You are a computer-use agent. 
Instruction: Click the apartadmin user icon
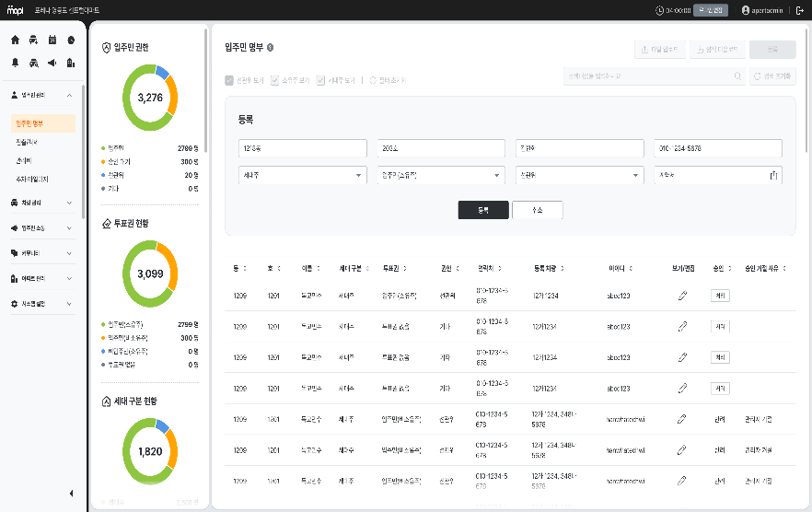pyautogui.click(x=746, y=10)
